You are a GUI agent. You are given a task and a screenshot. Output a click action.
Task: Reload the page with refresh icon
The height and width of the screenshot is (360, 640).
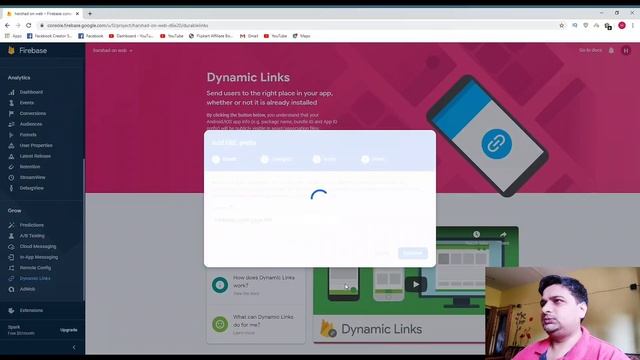29,25
